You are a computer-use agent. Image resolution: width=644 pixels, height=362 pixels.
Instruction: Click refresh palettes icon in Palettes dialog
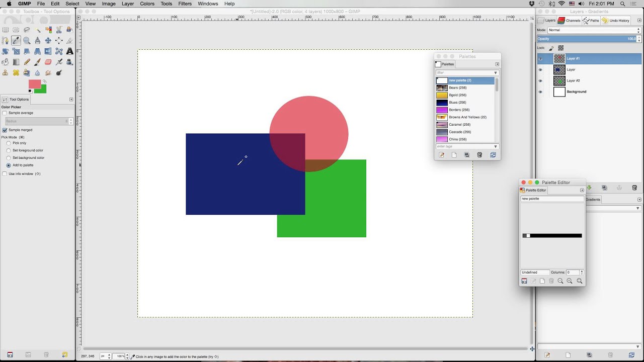pyautogui.click(x=493, y=155)
